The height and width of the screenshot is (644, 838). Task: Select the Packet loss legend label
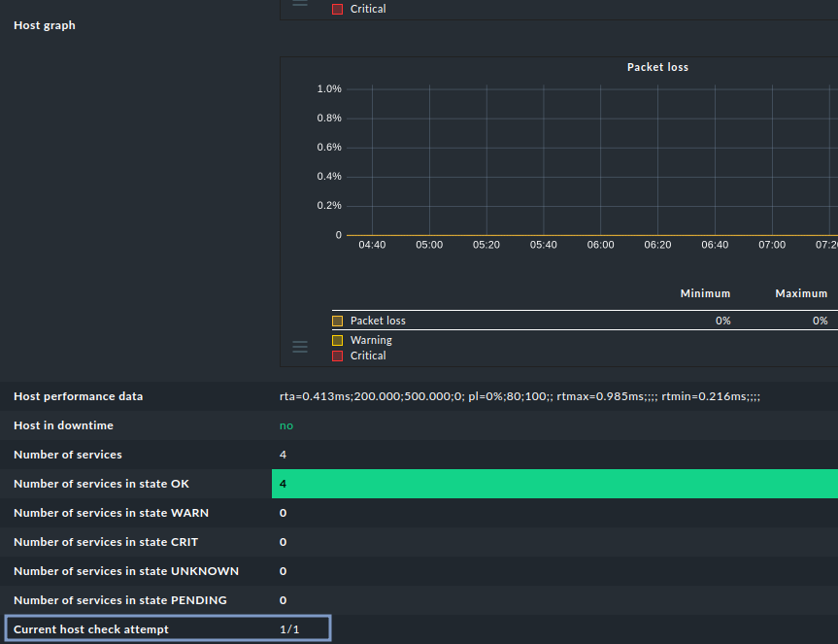pos(379,320)
